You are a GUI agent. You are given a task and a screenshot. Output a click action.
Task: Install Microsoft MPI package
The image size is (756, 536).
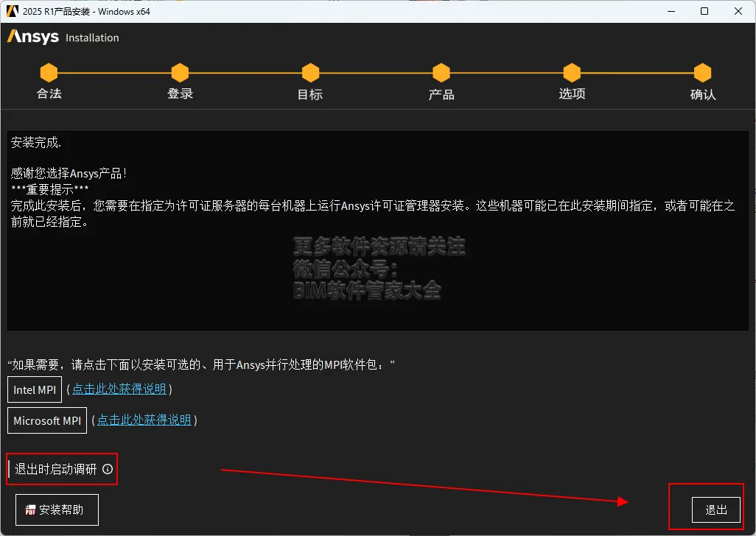coord(47,420)
